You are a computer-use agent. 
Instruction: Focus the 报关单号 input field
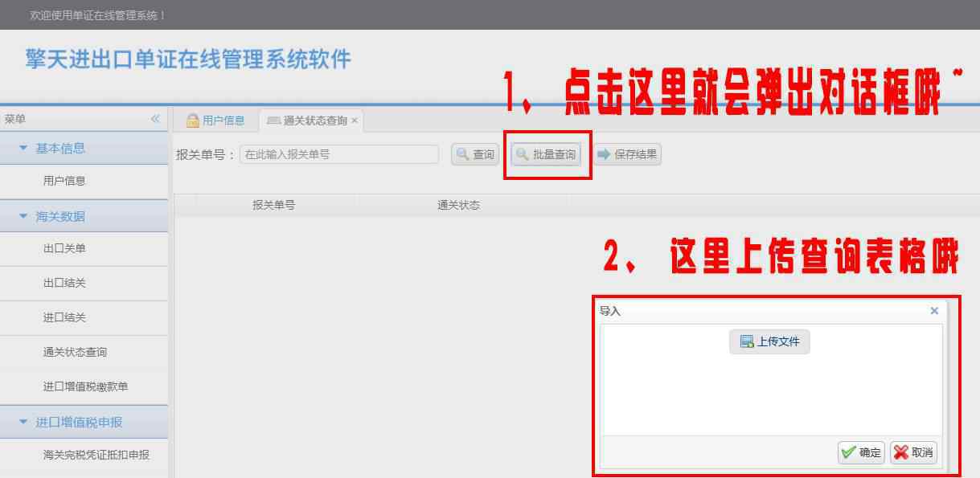(339, 154)
